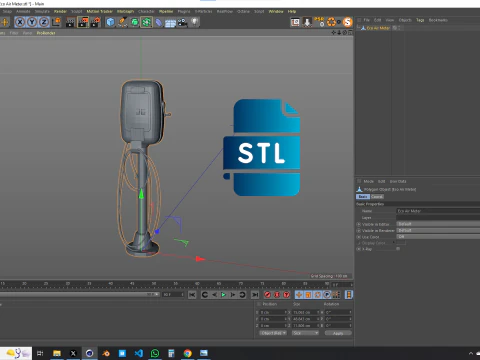Image resolution: width=480 pixels, height=360 pixels.
Task: Click the viewport frame icon in right toolbar
Action: (x=295, y=22)
